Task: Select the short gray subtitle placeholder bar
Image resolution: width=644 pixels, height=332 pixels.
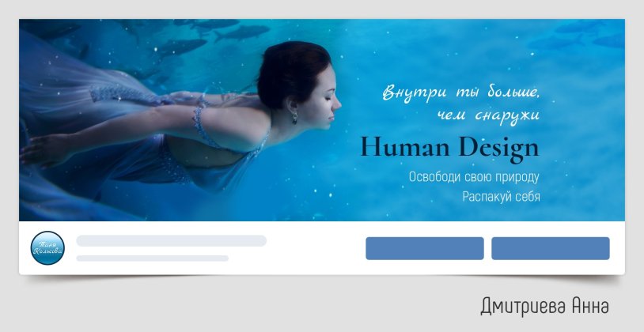Action: pyautogui.click(x=153, y=258)
